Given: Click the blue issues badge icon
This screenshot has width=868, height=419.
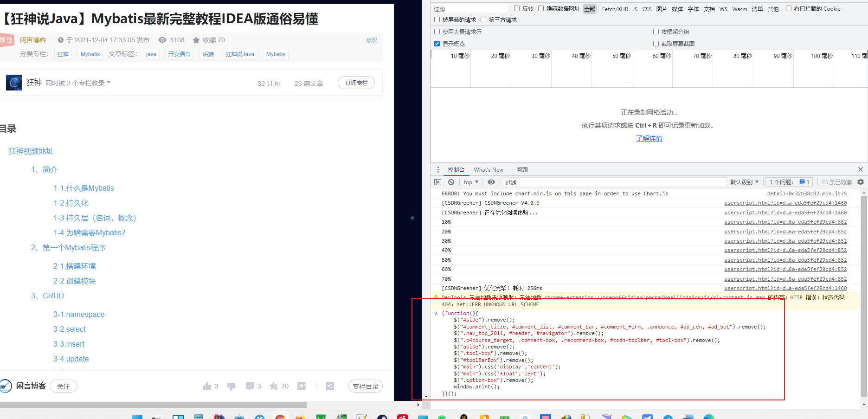Looking at the screenshot, I should click(x=802, y=182).
